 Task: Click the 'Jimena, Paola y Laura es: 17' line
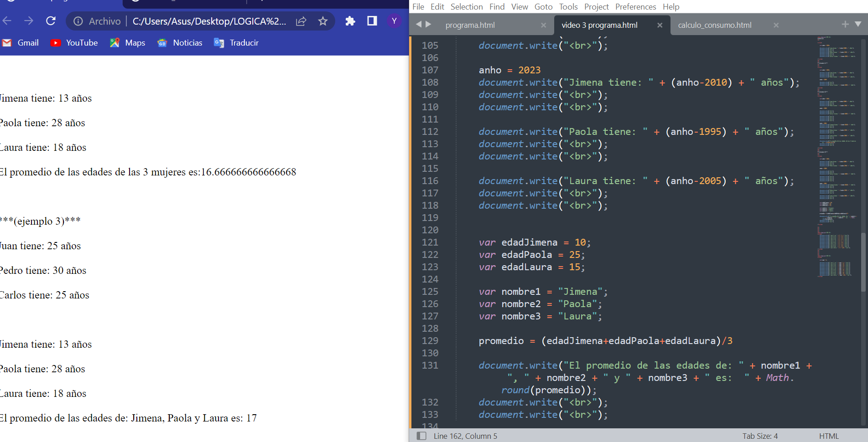click(x=128, y=418)
